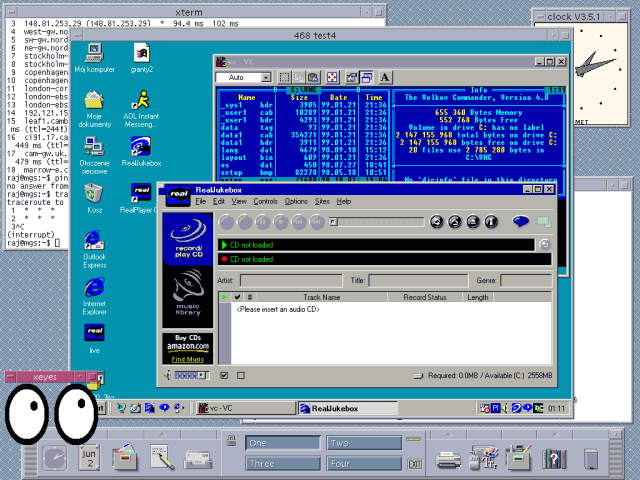Viewport: 640px width, 480px height.
Task: Open Sites menu in RealJukebox
Action: 322,201
